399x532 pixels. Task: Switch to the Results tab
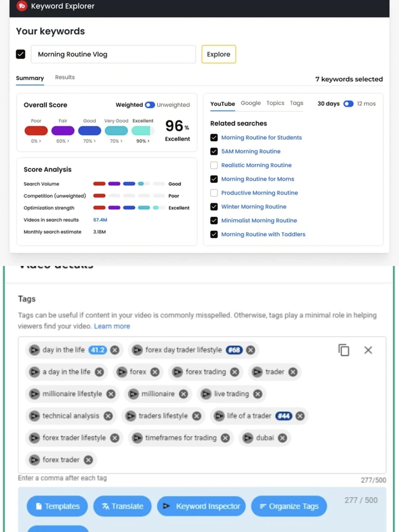coord(64,77)
